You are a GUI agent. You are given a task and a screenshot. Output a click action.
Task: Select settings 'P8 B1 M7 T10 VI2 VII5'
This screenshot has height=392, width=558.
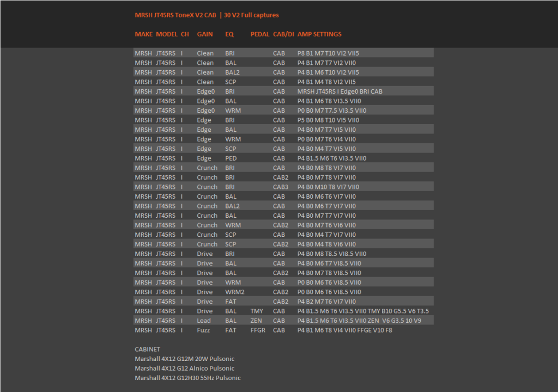tap(328, 53)
